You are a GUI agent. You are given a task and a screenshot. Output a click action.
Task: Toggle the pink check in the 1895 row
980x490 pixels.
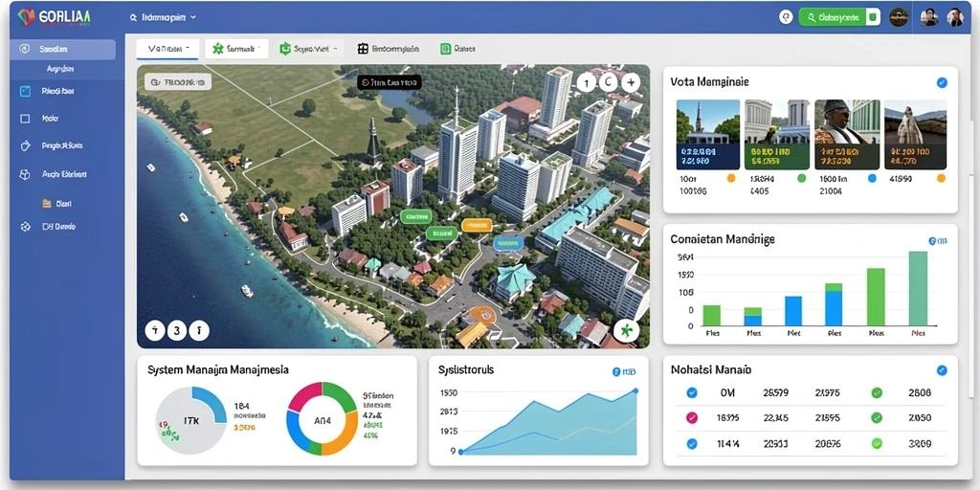coord(692,418)
